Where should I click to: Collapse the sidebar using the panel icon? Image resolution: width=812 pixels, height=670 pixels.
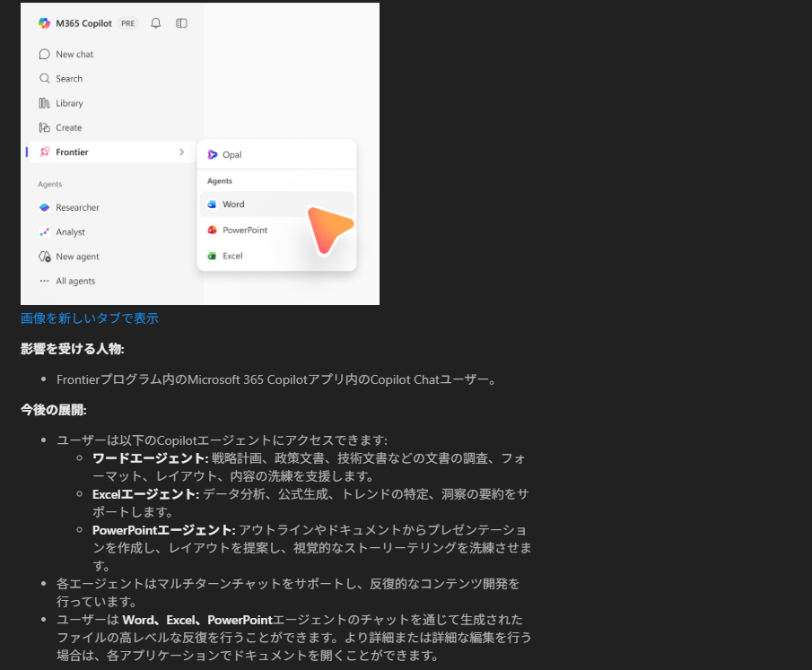click(x=181, y=23)
